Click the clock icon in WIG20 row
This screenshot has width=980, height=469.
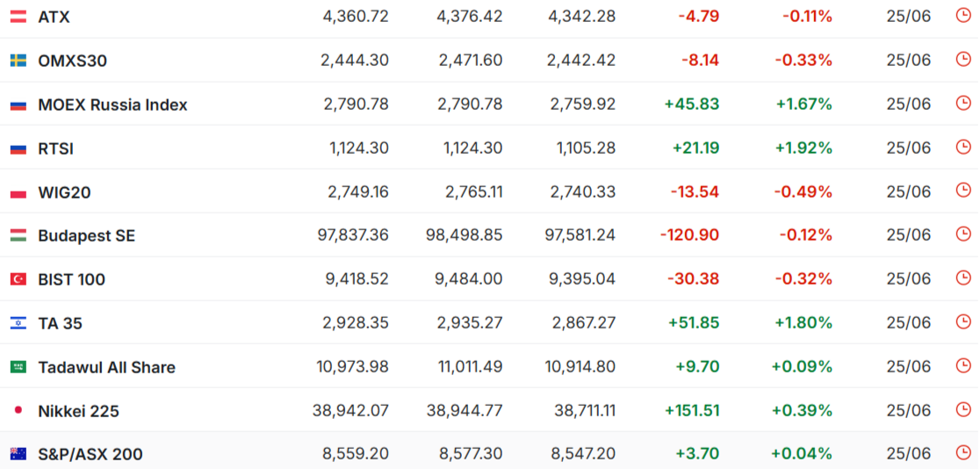point(963,190)
